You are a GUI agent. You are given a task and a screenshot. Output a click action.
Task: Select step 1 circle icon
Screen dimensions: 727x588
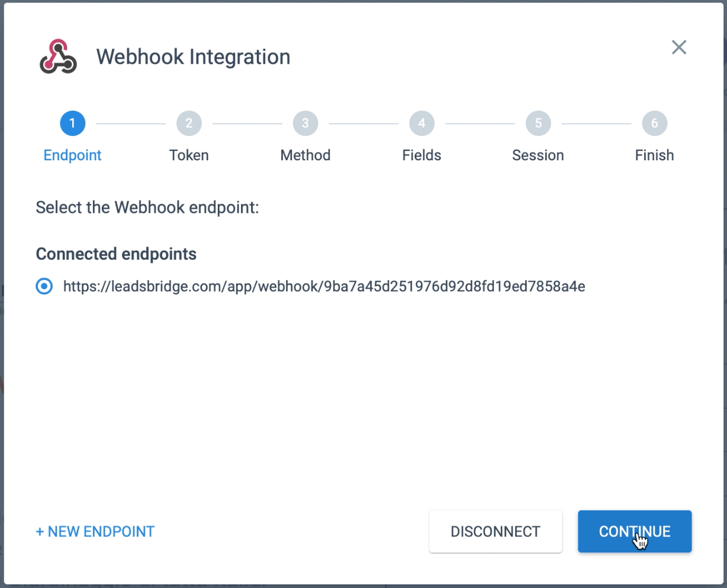click(72, 123)
